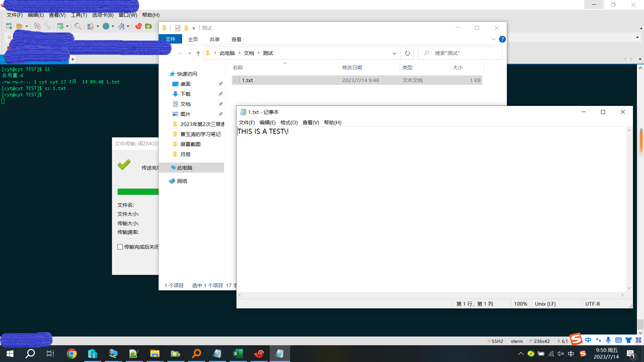Image resolution: width=644 pixels, height=362 pixels.
Task: Toggle the tray IME '中' language indicator
Action: coord(571,354)
